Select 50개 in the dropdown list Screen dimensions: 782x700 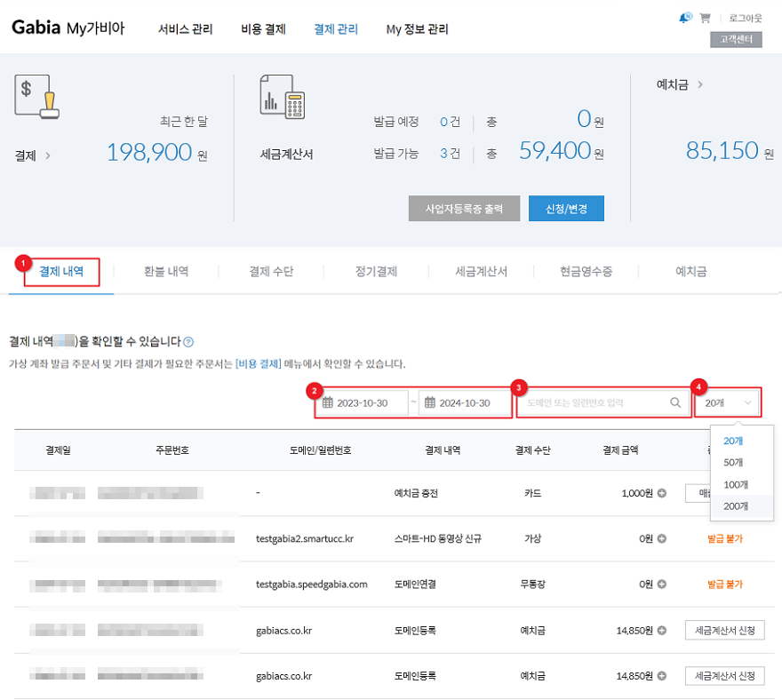[733, 462]
